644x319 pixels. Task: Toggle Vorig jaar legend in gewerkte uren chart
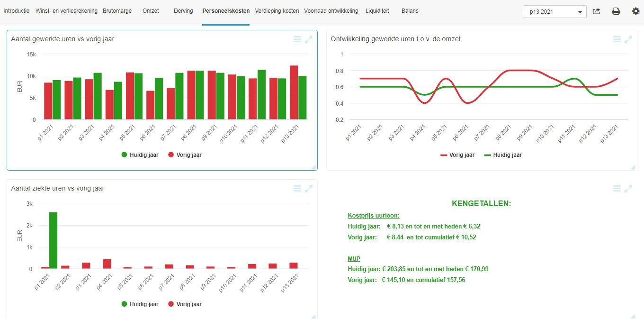click(185, 155)
